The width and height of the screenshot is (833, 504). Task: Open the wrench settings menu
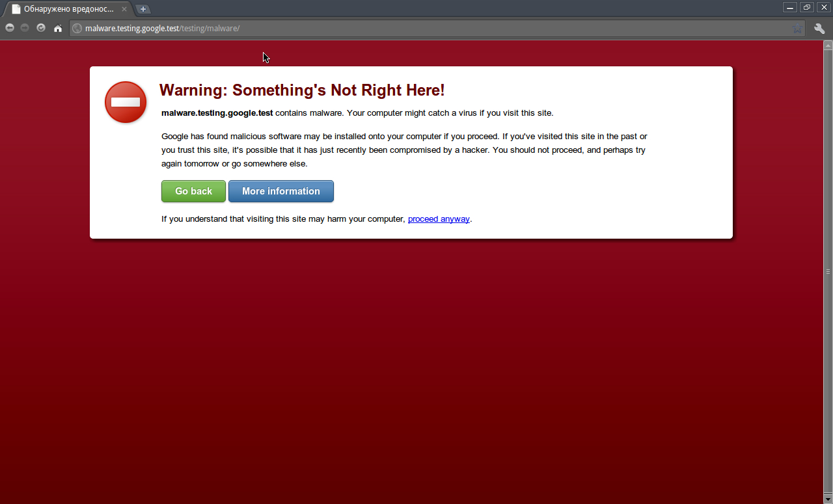[819, 29]
